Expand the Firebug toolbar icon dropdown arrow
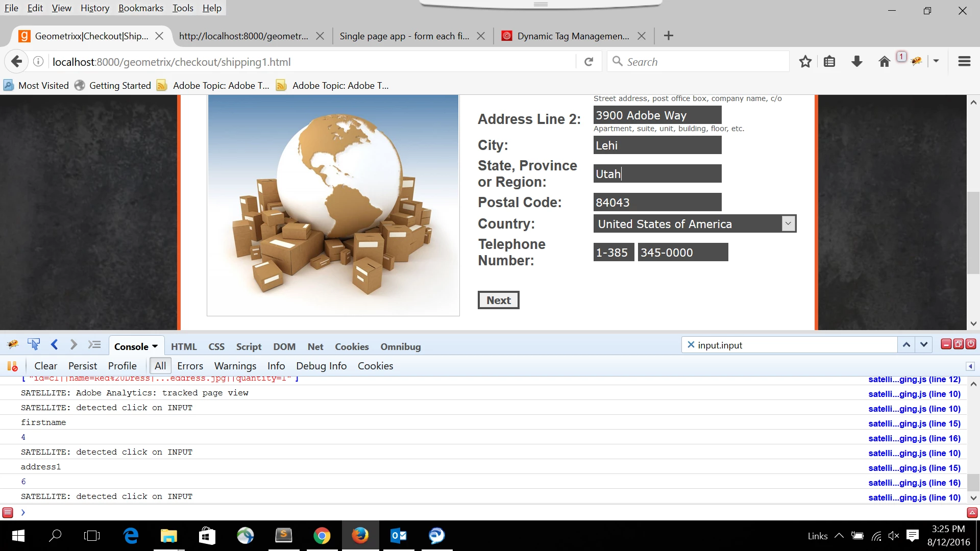 (936, 61)
